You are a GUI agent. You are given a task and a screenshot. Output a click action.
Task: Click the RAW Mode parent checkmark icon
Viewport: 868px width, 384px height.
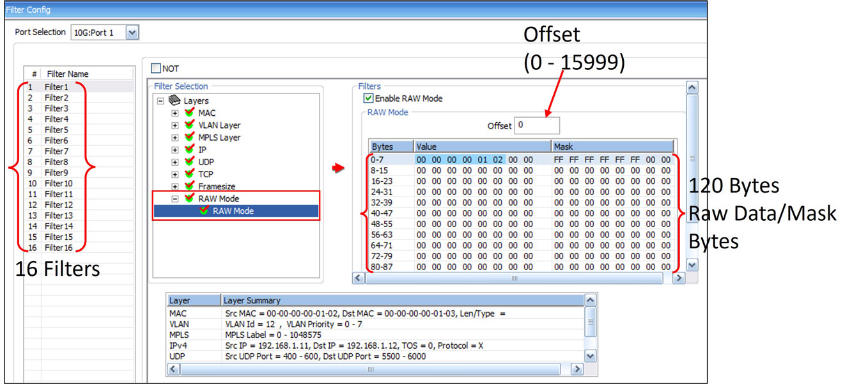pos(189,198)
